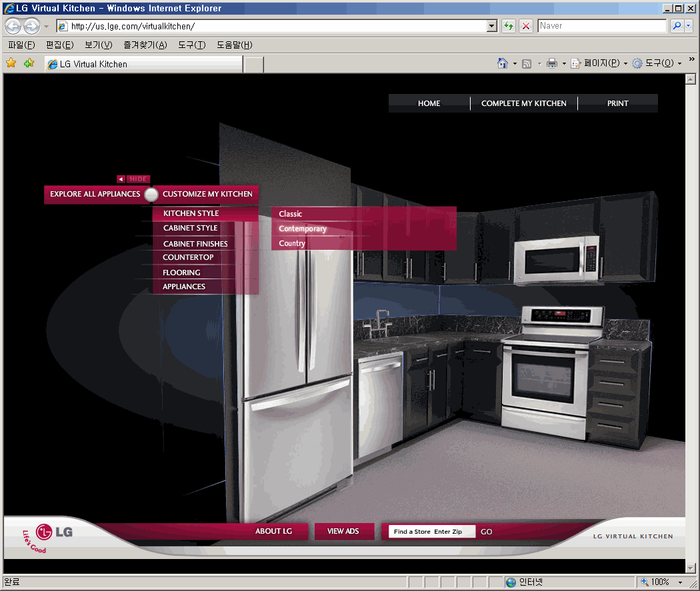Screen dimensions: 700x591
Task: Select EXPLORE ALL APPLIANCES mode
Action: [95, 194]
